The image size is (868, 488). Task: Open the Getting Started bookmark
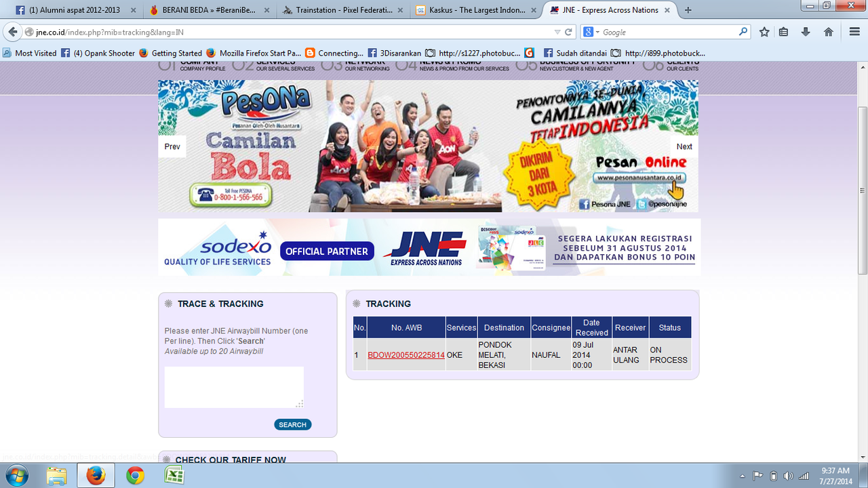coord(171,53)
